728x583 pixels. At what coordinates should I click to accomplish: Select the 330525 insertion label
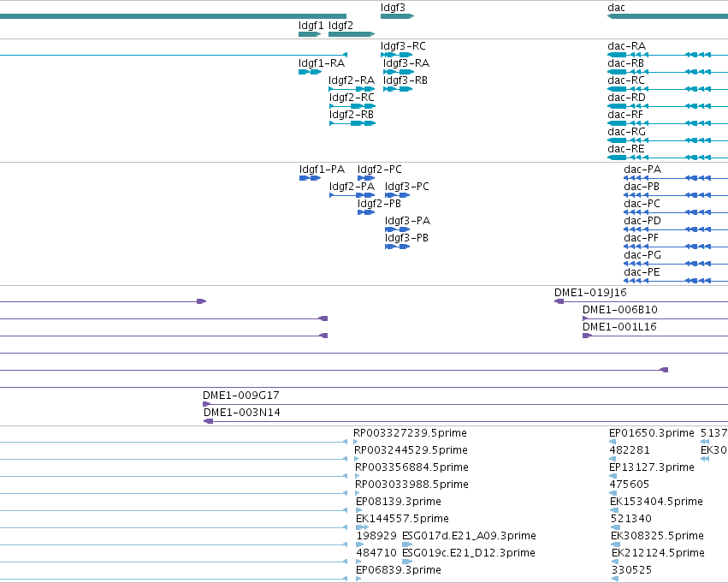pos(631,570)
